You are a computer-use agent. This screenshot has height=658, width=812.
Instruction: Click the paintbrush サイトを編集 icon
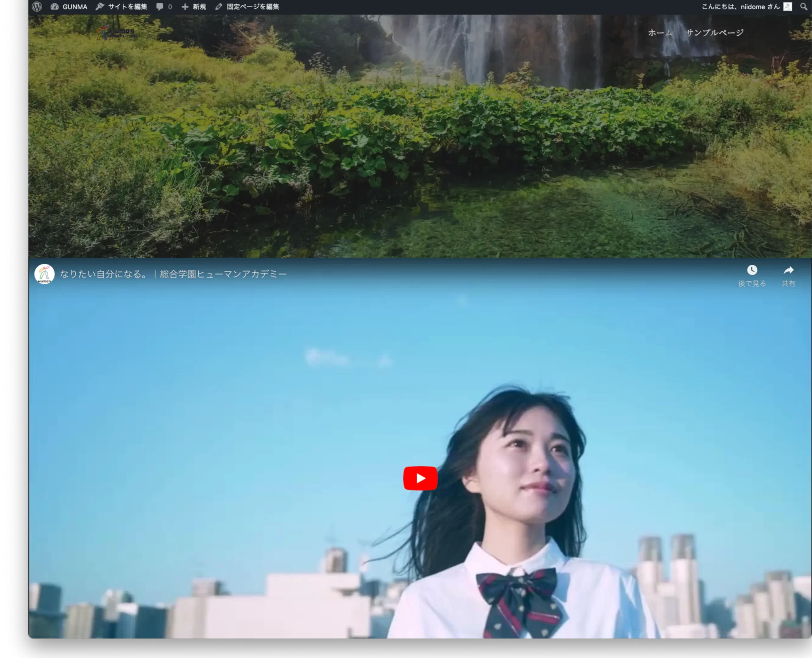100,6
